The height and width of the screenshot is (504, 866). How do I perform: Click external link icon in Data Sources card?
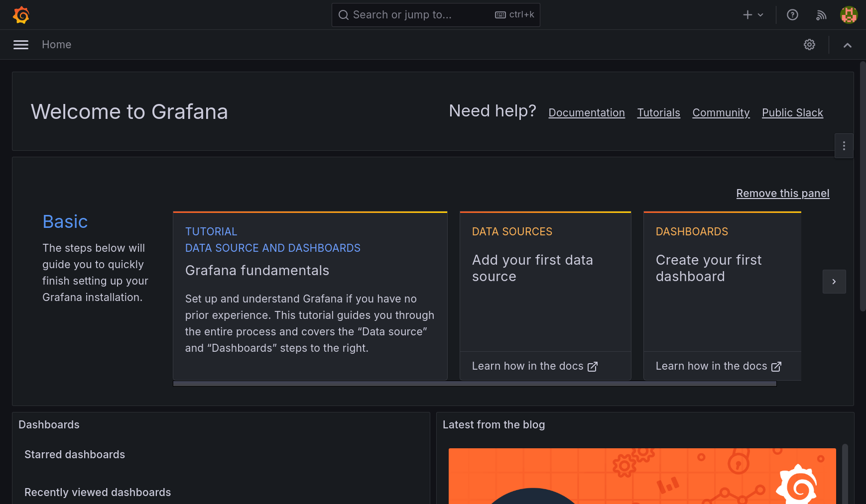coord(593,367)
